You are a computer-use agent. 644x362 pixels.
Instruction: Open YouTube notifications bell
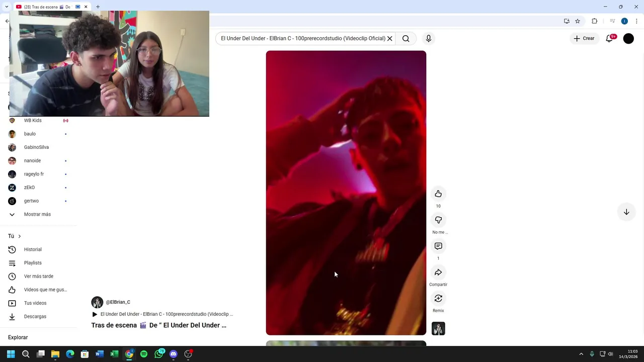pyautogui.click(x=609, y=39)
